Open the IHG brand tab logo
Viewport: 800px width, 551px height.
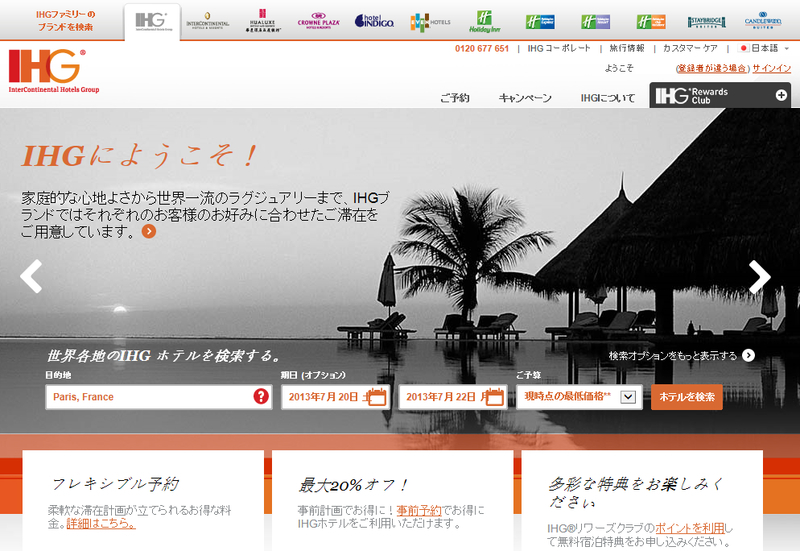(x=152, y=22)
